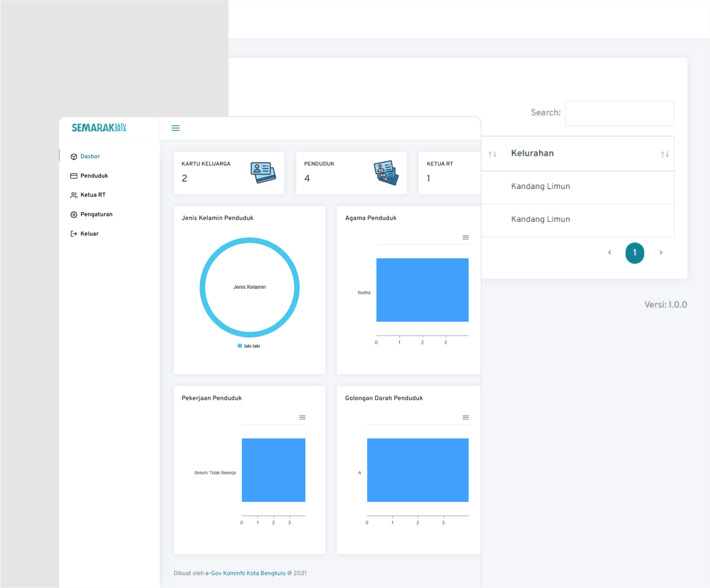Open the e-Gov Kominfo Kota Bengkulu link
Screen dimensions: 710x588
pyautogui.click(x=245, y=573)
